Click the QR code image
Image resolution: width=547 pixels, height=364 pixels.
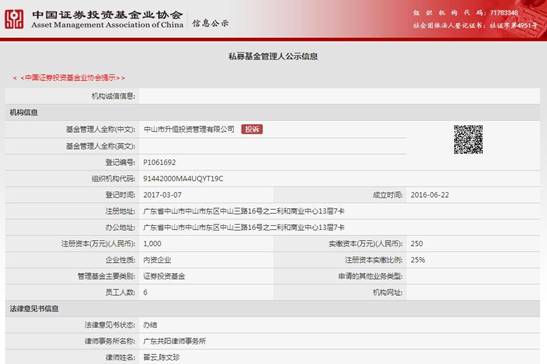click(x=468, y=140)
